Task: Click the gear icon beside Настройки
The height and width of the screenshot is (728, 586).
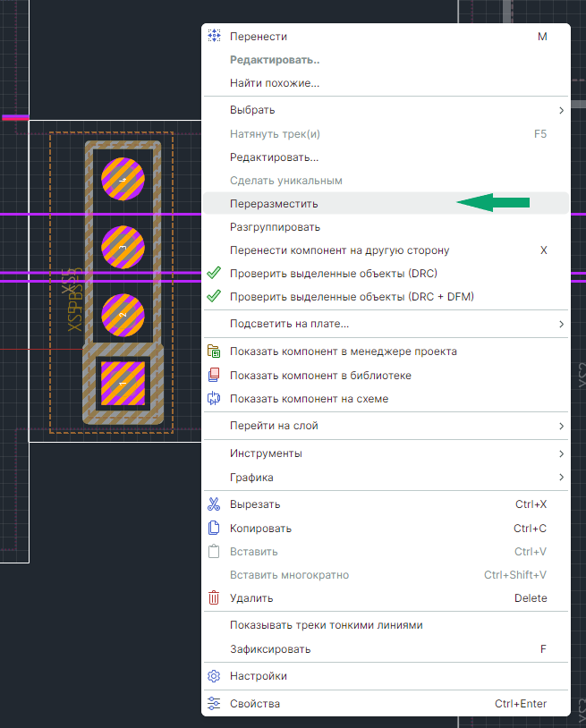Action: coord(214,677)
